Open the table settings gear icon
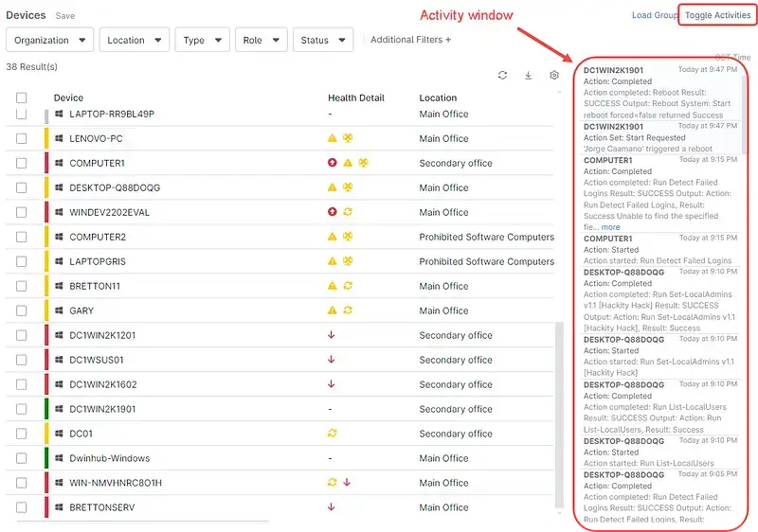Screen dimensions: 758x532 pyautogui.click(x=554, y=76)
